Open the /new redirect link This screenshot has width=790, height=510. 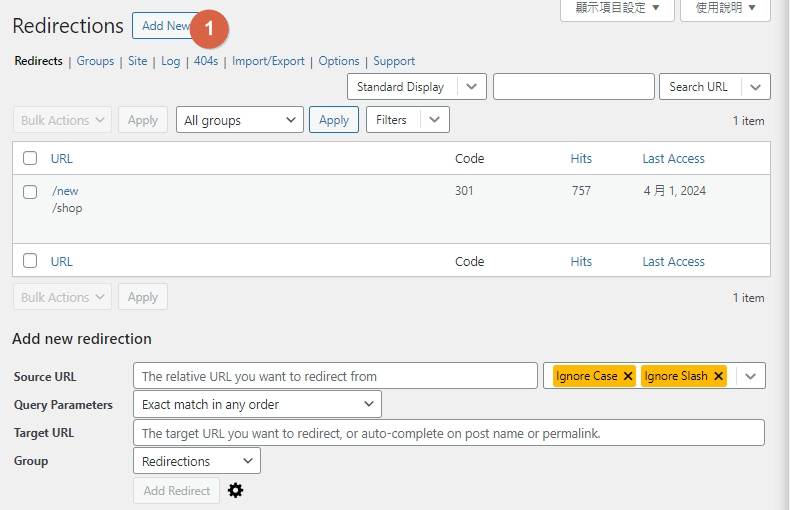point(65,191)
